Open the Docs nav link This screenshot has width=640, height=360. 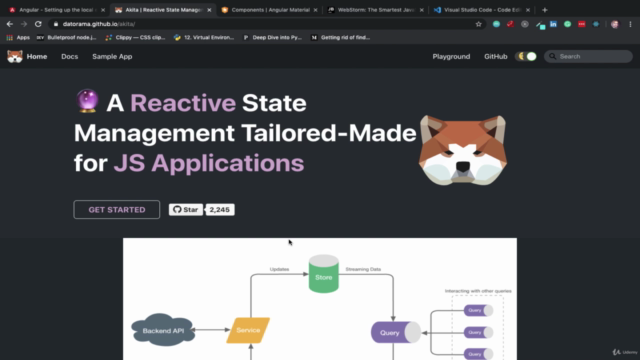click(x=69, y=56)
